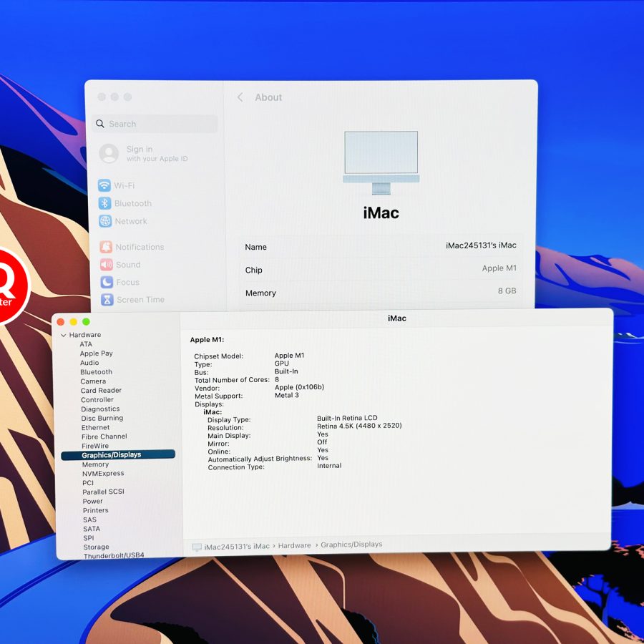Select Printers in Hardware list
Screen dimensions: 644x644
tap(96, 510)
